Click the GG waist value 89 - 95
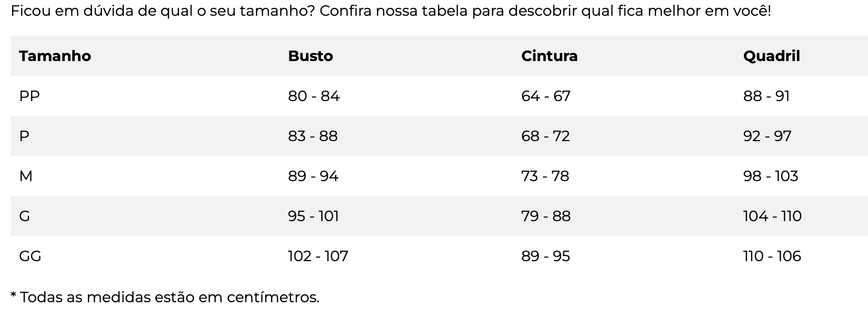The height and width of the screenshot is (317, 868). [546, 256]
